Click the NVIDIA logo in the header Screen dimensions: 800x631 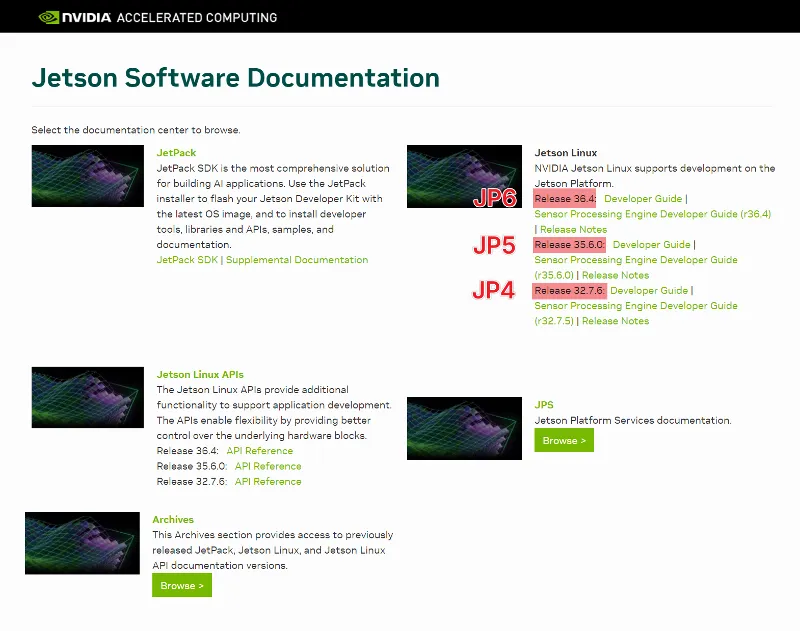tap(70, 16)
